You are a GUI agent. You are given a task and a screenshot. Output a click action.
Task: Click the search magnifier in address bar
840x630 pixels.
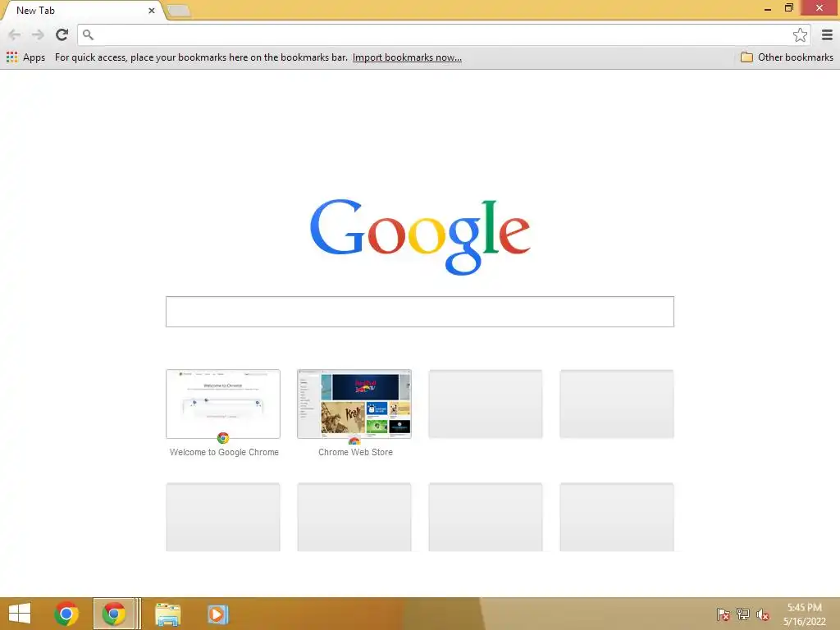coord(89,34)
